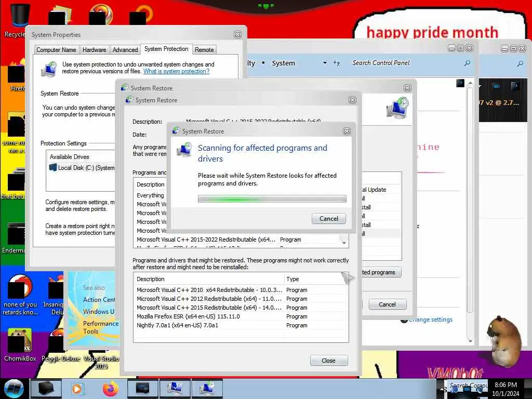Click the System Restore monitor-clock icon in the wizard

397,108
